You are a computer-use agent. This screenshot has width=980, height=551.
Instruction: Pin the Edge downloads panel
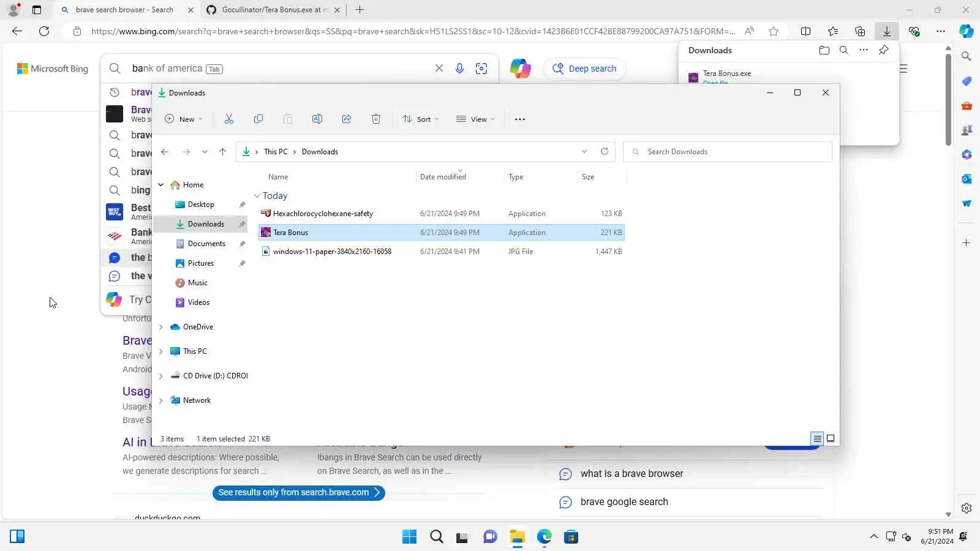click(x=883, y=50)
